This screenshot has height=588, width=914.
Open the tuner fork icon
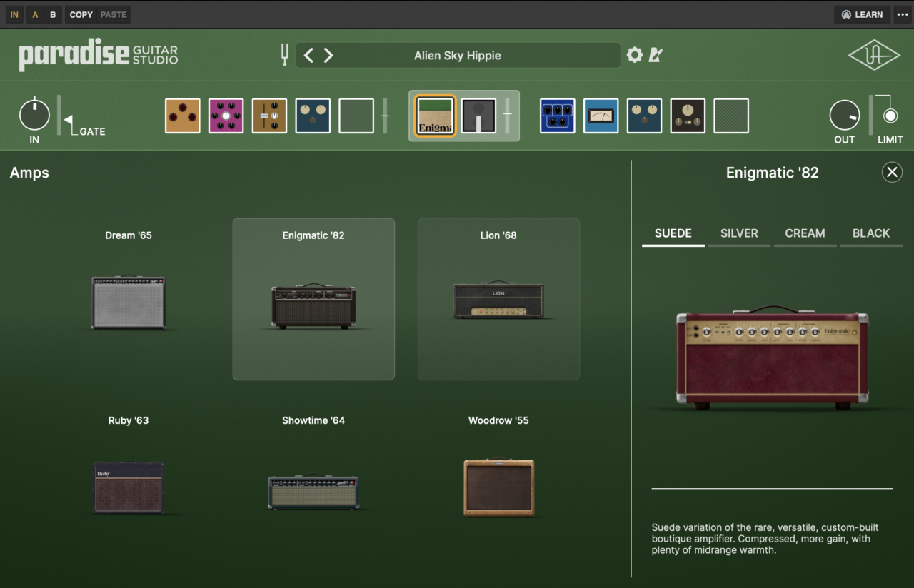coord(285,55)
